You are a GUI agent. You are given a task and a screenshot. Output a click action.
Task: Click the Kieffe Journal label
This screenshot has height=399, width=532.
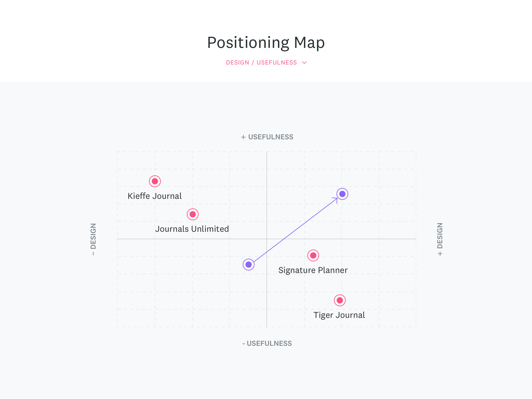[x=155, y=196]
